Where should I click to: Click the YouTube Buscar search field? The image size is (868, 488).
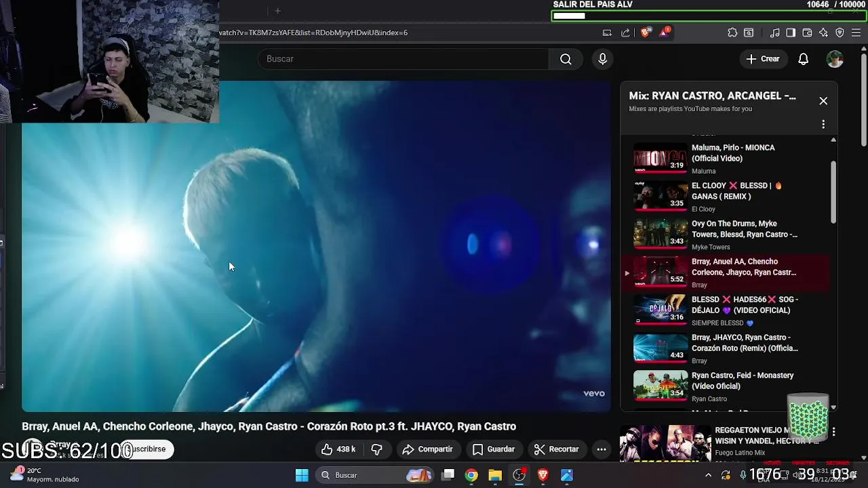(403, 59)
